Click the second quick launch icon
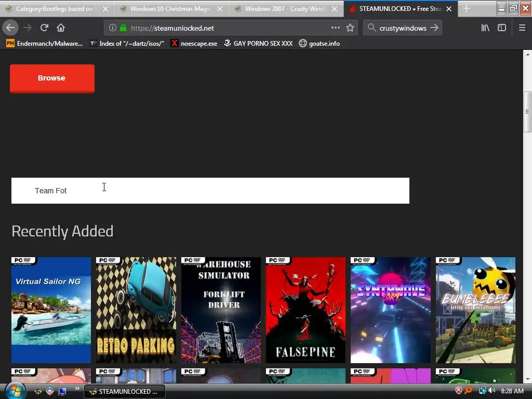The height and width of the screenshot is (399, 532). tap(50, 391)
